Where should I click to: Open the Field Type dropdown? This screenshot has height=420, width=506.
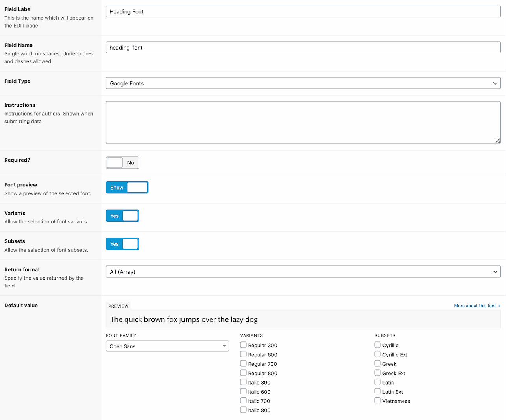pos(303,83)
